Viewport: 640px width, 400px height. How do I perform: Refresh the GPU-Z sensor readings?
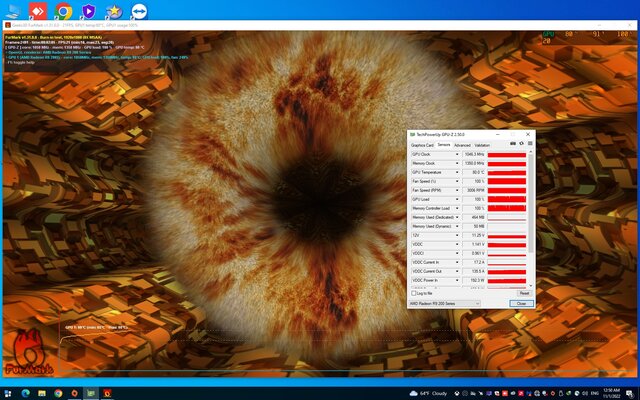click(520, 144)
